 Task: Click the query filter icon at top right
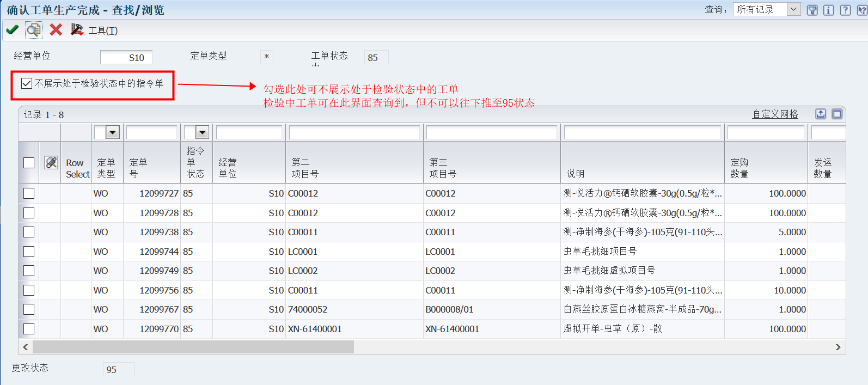[812, 10]
